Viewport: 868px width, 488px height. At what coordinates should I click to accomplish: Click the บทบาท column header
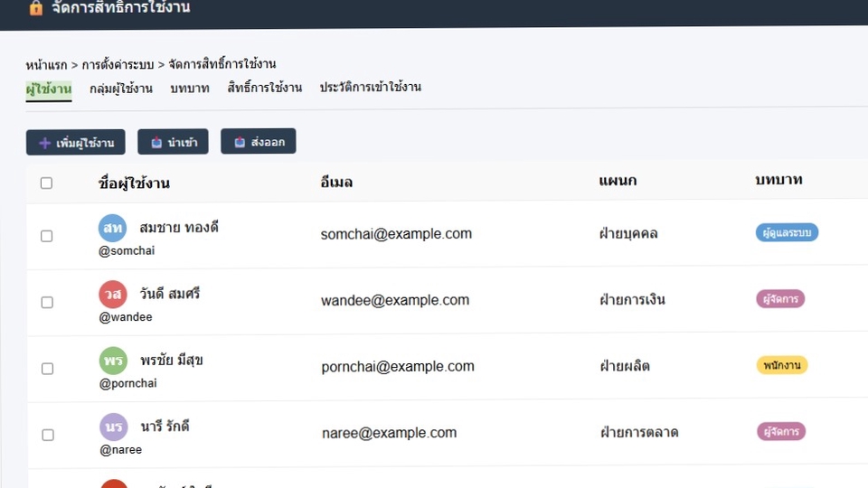coord(778,180)
